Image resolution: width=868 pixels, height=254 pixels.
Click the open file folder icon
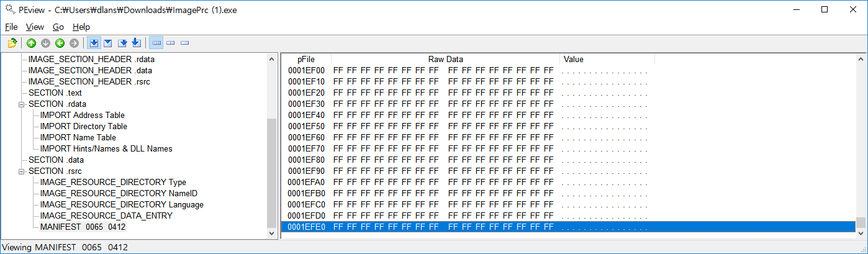pyautogui.click(x=12, y=43)
